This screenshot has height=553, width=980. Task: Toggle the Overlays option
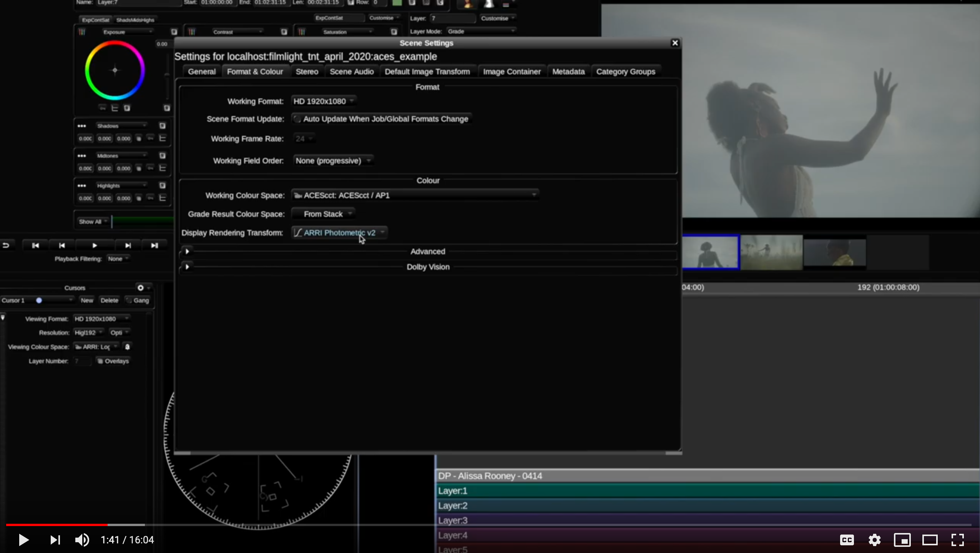(x=113, y=361)
